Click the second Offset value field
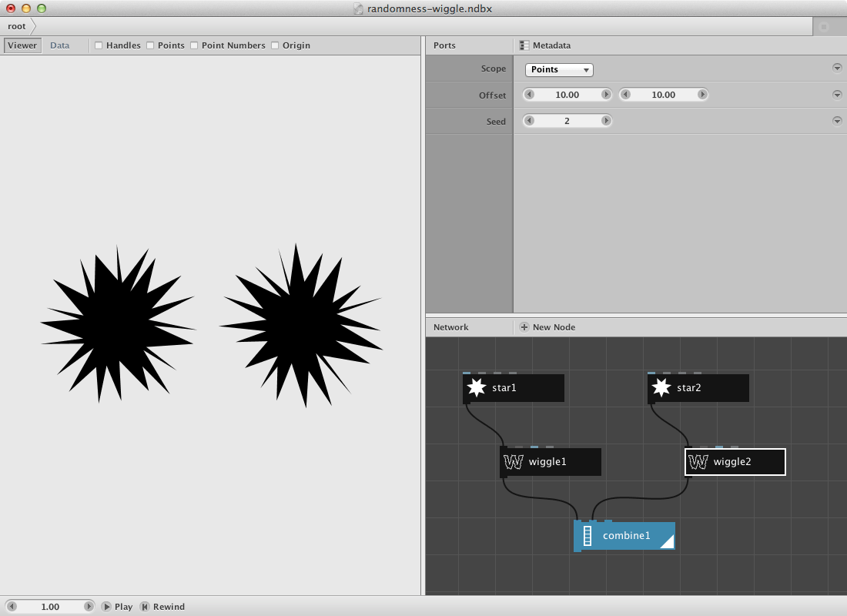The image size is (847, 616). coord(663,95)
